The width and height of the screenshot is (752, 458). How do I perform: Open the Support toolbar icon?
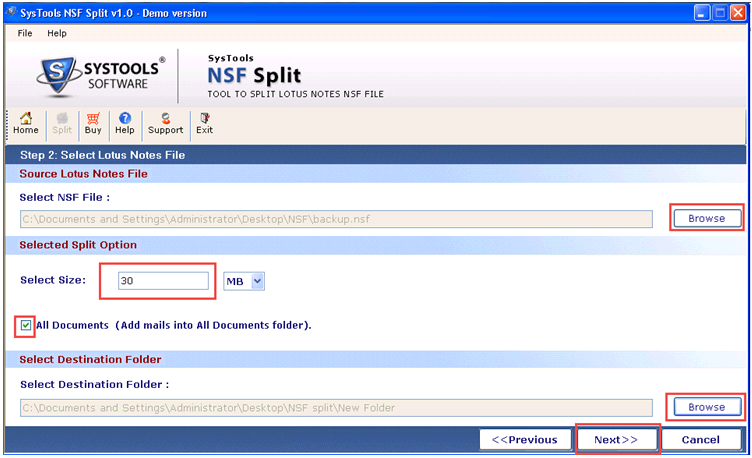click(165, 124)
